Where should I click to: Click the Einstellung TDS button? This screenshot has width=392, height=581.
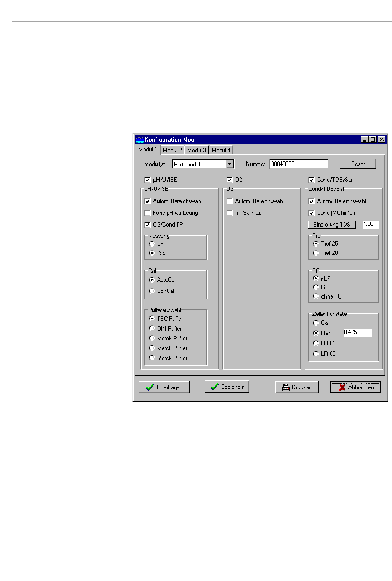332,225
